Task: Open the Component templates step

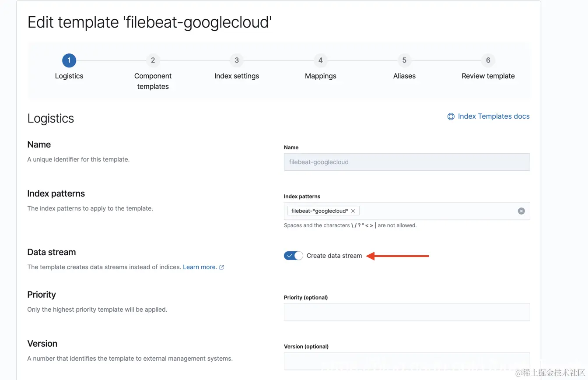Action: point(153,81)
